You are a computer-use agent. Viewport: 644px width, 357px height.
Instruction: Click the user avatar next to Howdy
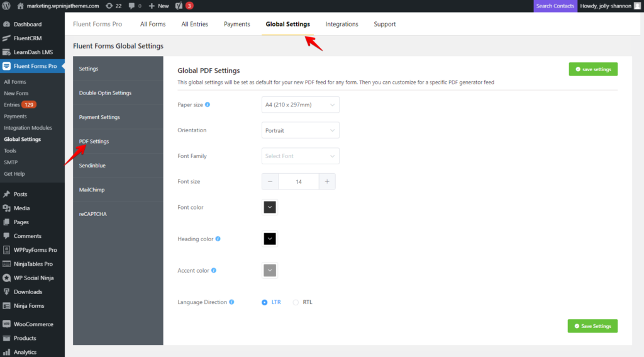[637, 6]
